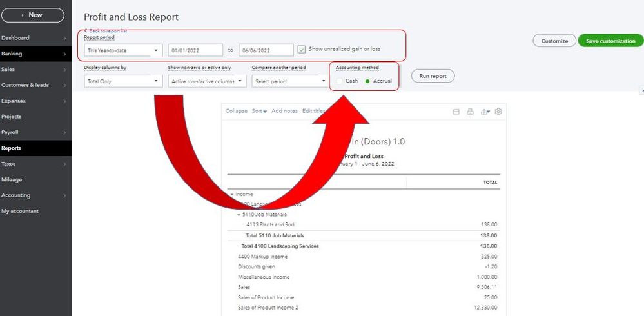This screenshot has height=316, width=644.
Task: Go to Projects in the sidebar
Action: (11, 117)
